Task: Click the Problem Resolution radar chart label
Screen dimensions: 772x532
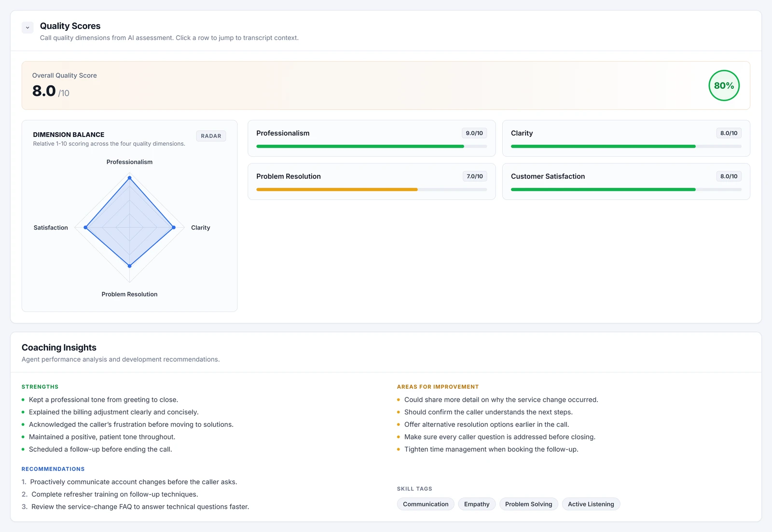Action: (129, 294)
